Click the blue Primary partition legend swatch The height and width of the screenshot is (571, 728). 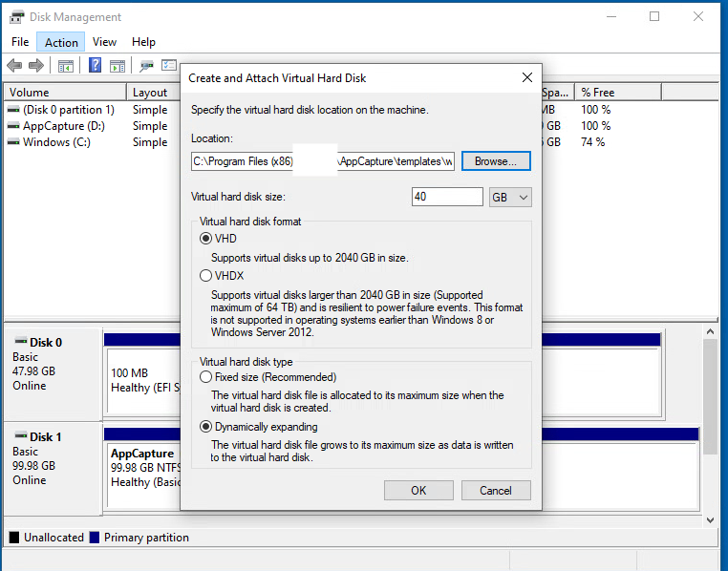95,538
